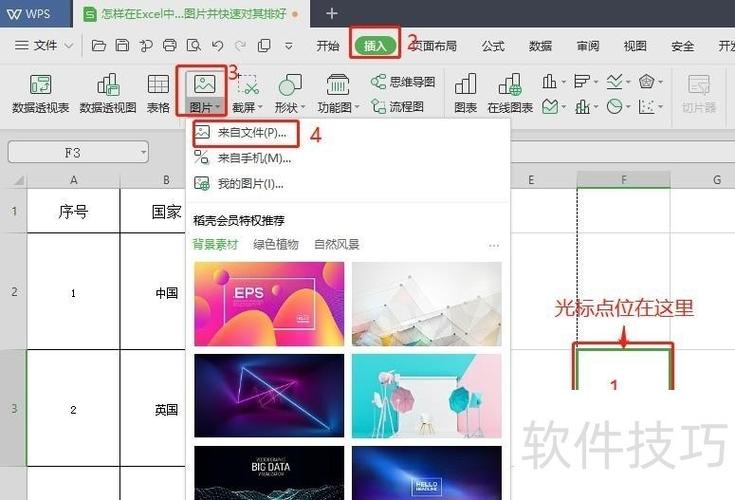The width and height of the screenshot is (735, 500).
Task: Pick the pink EPS background thumbnail
Action: pos(269,304)
